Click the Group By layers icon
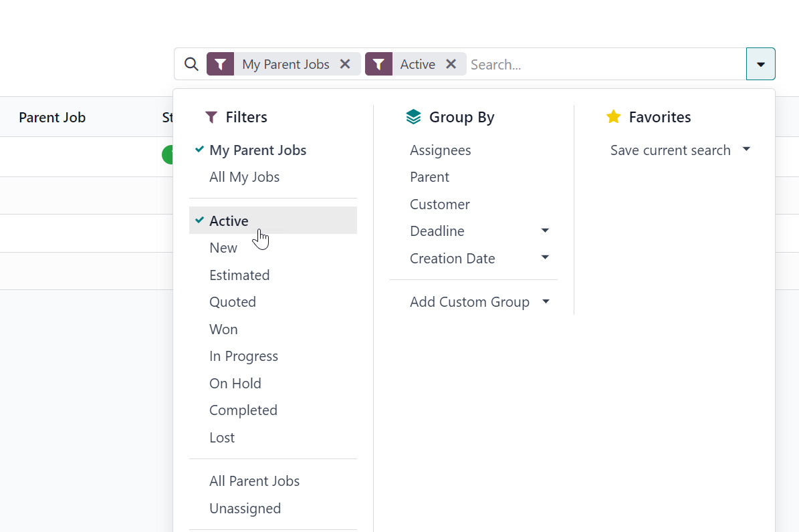Screen dimensions: 799x532 pos(414,117)
